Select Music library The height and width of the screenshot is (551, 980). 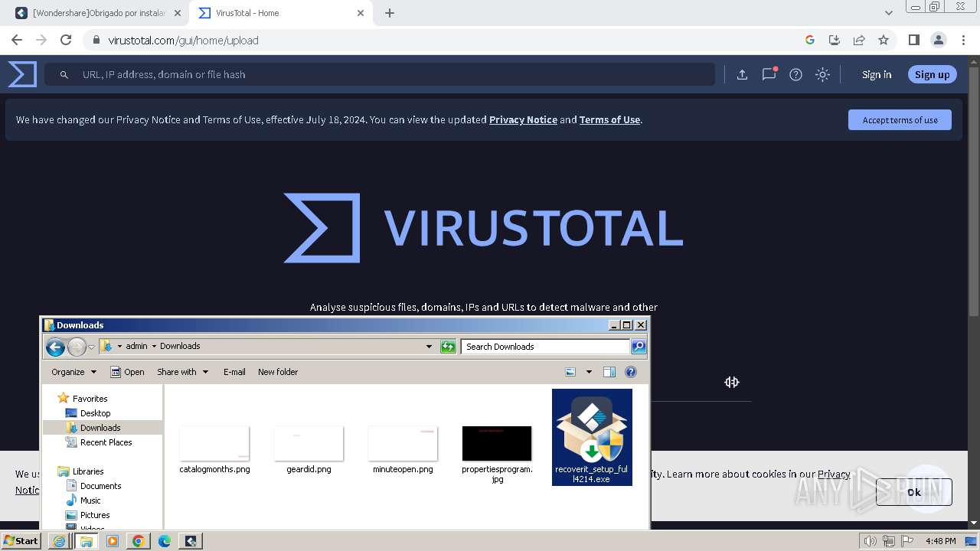tap(90, 500)
